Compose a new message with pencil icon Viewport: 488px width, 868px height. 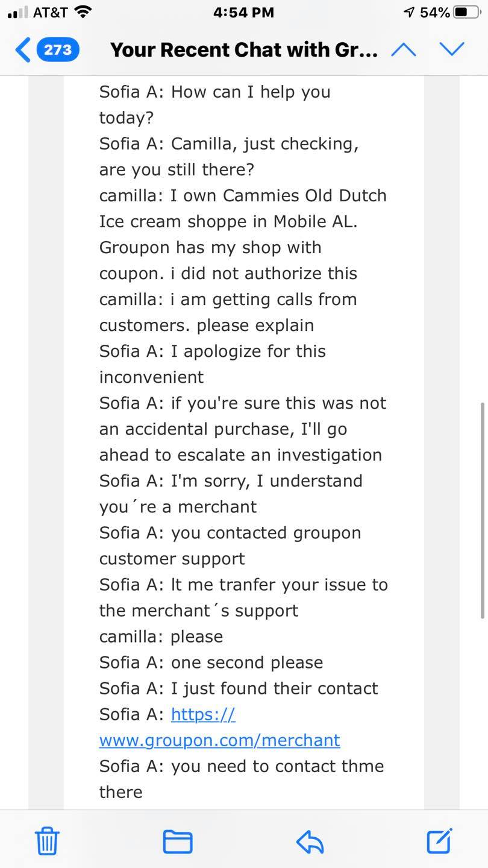pos(440,841)
